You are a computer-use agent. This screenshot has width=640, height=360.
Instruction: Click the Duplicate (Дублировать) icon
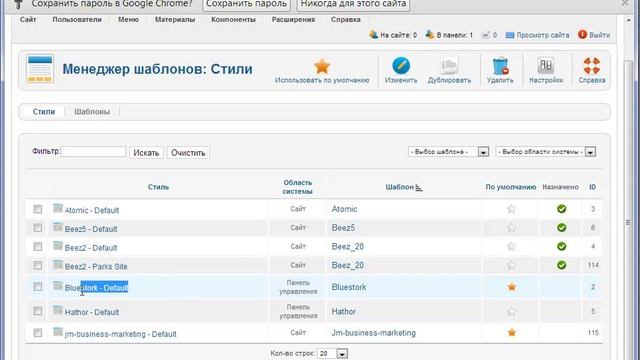click(449, 66)
